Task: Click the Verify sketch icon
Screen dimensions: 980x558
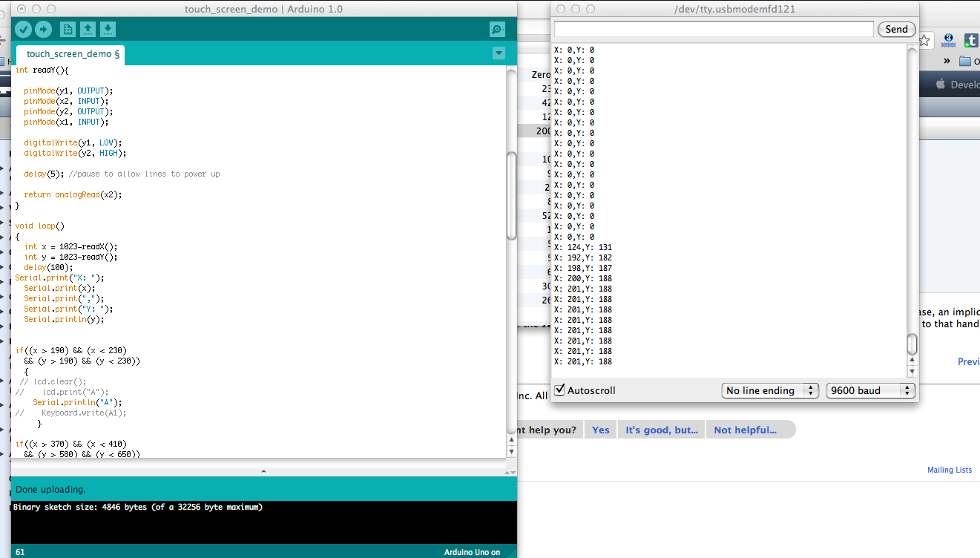Action: tap(24, 29)
